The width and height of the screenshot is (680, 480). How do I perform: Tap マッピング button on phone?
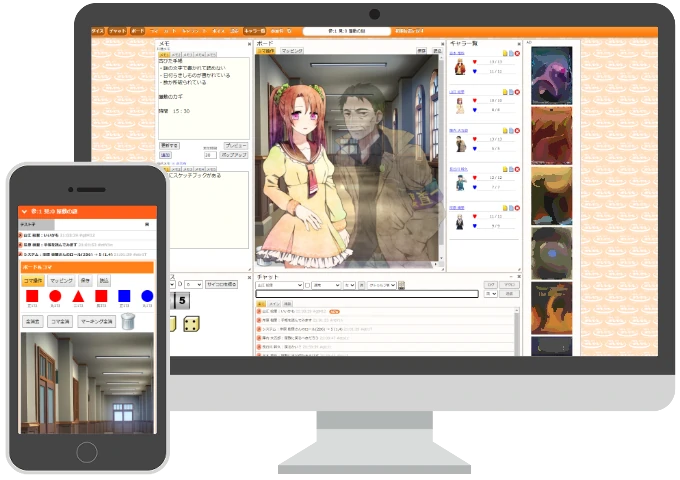pos(61,281)
